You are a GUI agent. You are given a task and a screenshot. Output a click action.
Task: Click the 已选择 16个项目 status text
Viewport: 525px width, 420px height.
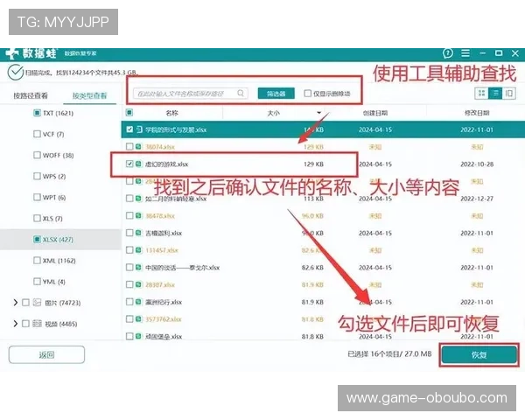[389, 354]
